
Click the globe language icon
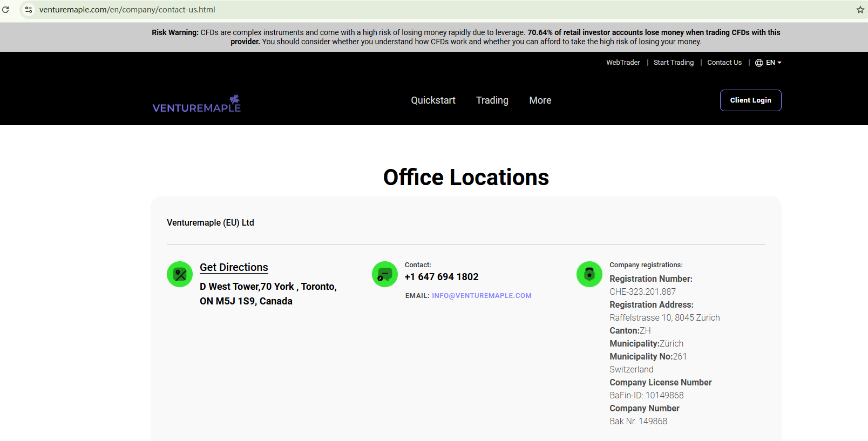(759, 63)
